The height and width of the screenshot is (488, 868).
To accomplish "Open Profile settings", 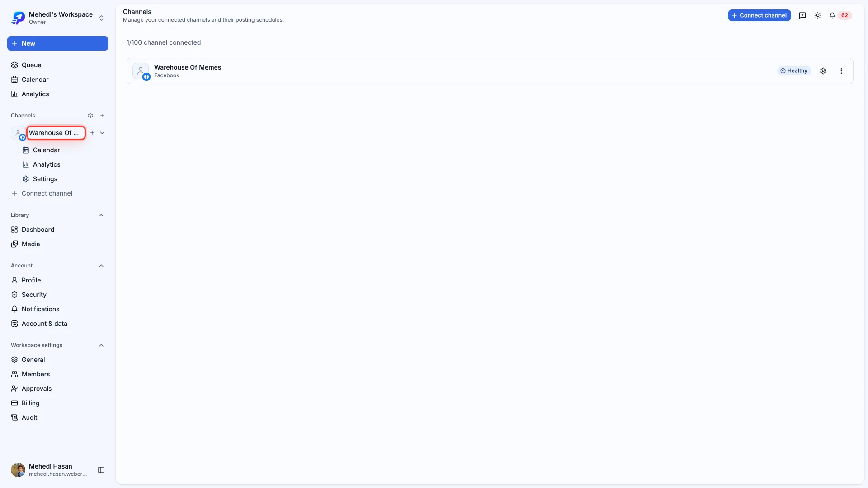I will point(58,280).
